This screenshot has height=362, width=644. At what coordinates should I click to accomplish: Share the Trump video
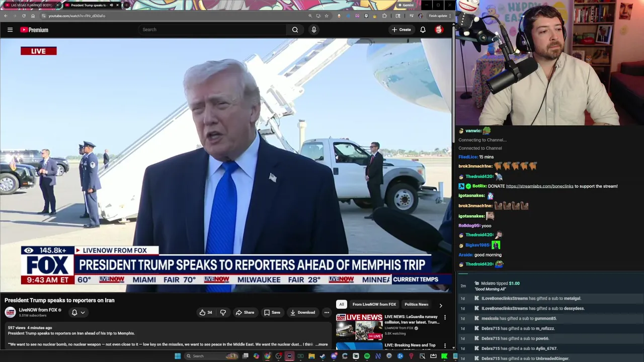245,312
